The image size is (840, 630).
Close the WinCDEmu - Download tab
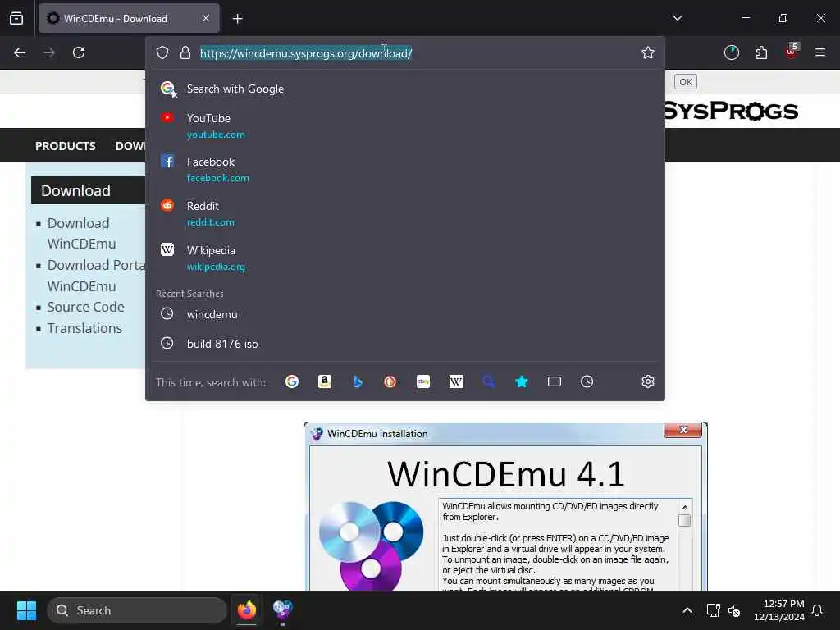pos(206,18)
